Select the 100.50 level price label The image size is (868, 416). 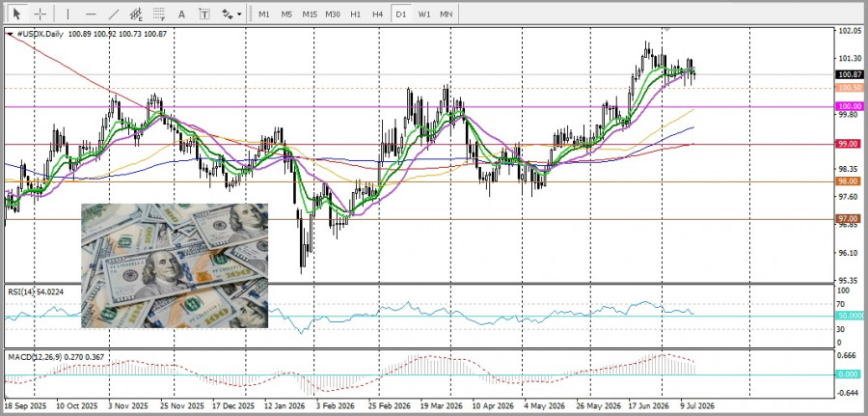pos(850,88)
